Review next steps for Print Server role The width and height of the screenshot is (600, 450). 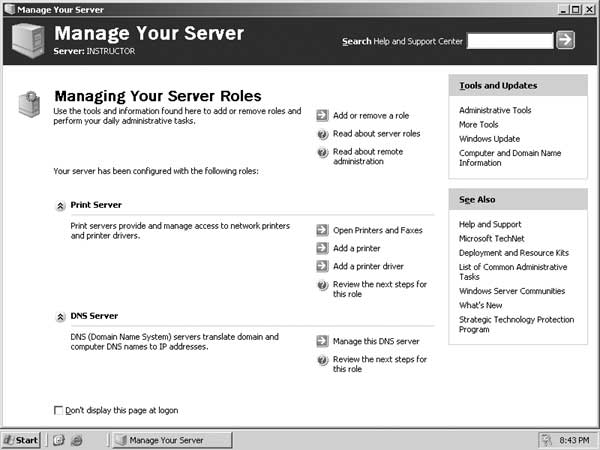(380, 289)
